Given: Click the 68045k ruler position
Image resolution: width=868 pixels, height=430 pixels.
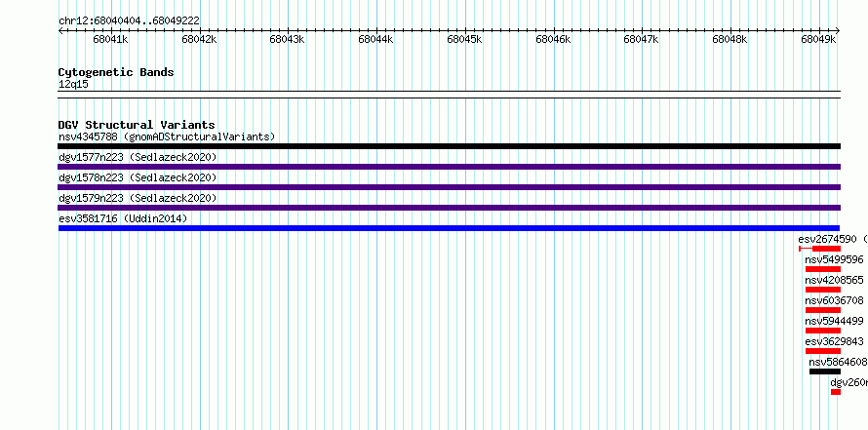Looking at the screenshot, I should point(464,39).
